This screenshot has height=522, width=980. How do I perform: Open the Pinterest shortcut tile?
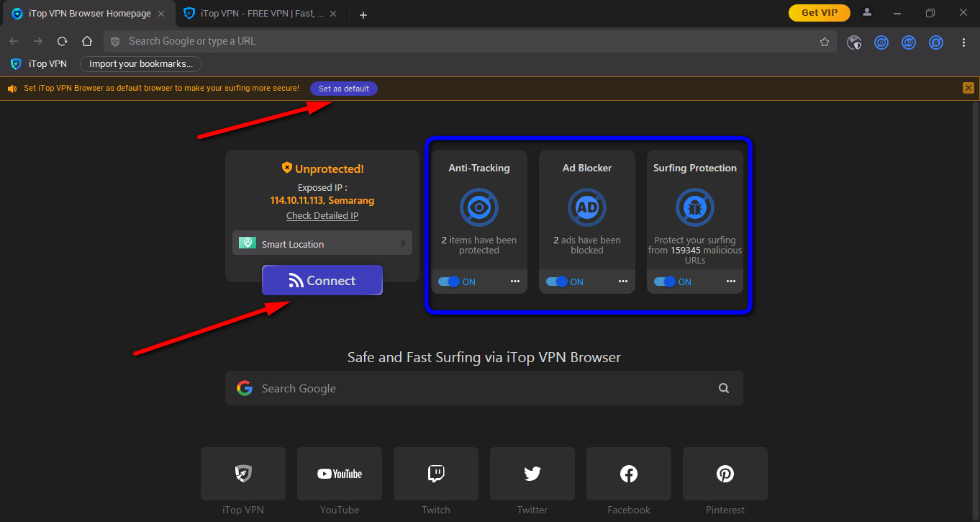tap(725, 474)
